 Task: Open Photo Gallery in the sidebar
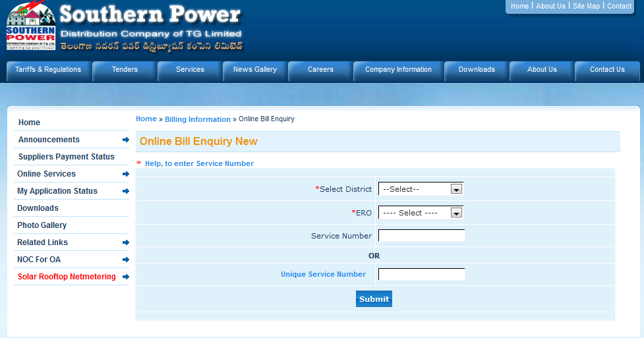pyautogui.click(x=42, y=225)
